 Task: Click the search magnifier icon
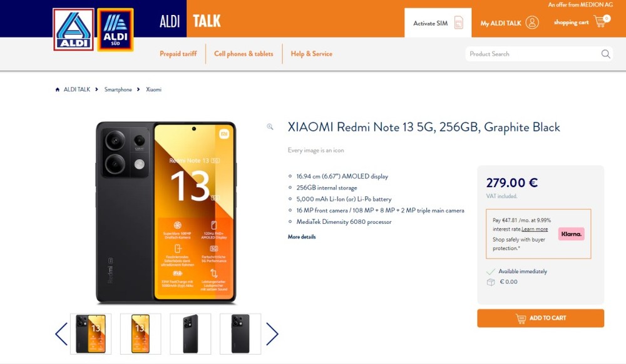click(x=605, y=54)
